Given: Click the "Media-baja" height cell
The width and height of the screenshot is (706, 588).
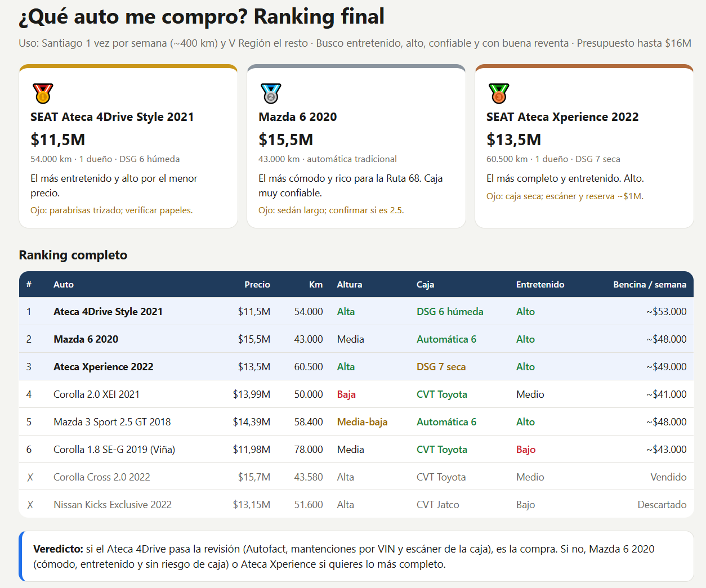Looking at the screenshot, I should click(x=362, y=422).
